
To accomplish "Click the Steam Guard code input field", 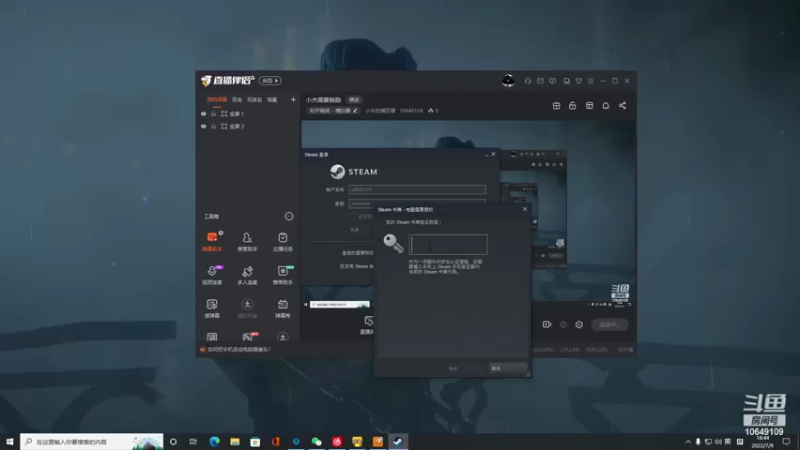I will point(448,244).
